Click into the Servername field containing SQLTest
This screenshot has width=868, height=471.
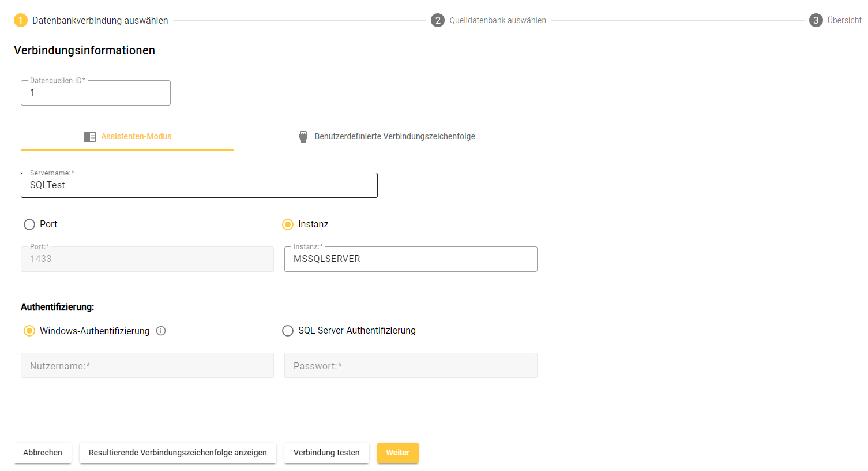199,185
